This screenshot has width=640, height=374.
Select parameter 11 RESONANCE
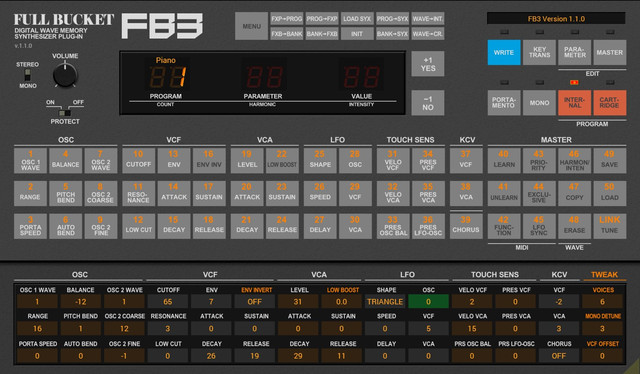[x=138, y=193]
